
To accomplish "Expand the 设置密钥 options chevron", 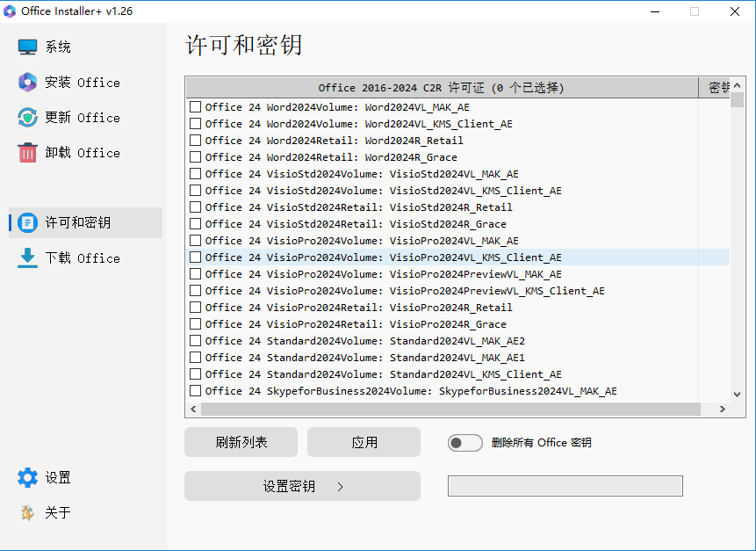I will (x=340, y=484).
